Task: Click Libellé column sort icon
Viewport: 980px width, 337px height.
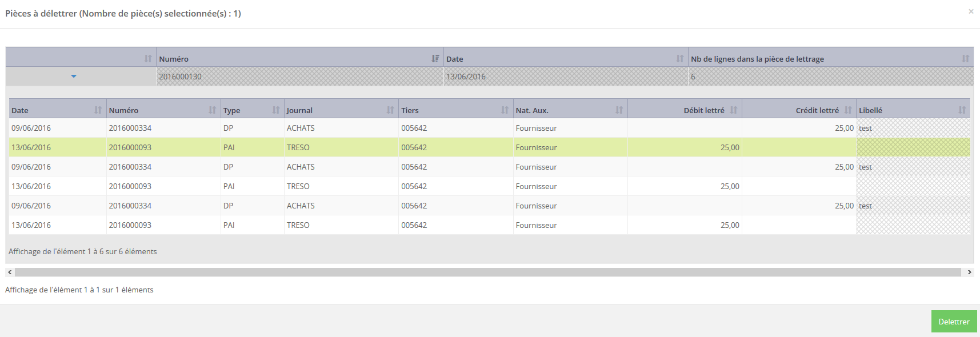Action: pyautogui.click(x=962, y=110)
